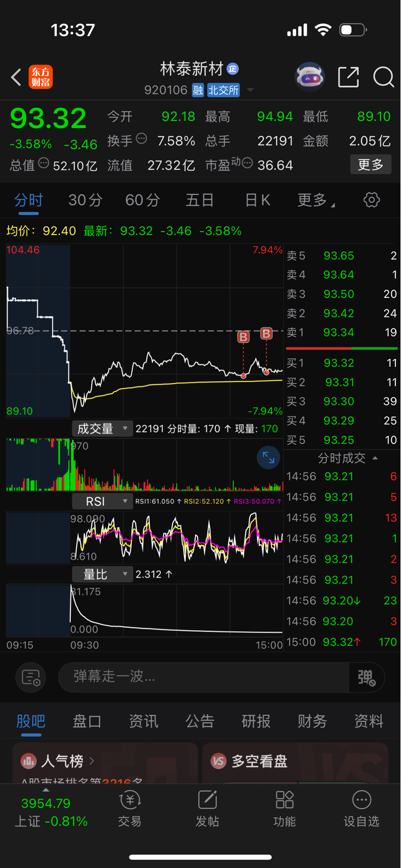Tap 卖4 price 93.64 row
The width and height of the screenshot is (401, 868).
342,275
